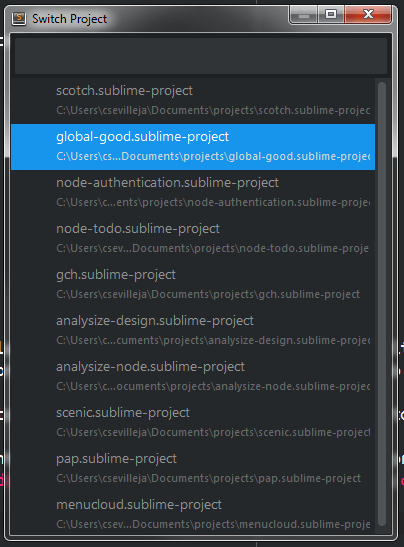404x547 pixels.
Task: Switch to scenic.sublime-project
Action: [193, 423]
